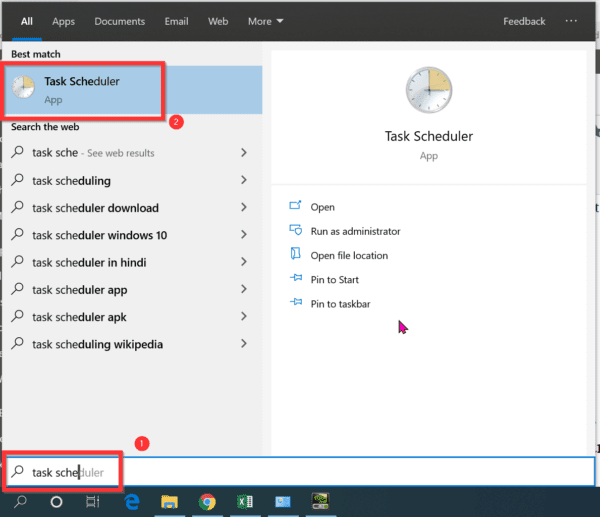Expand arrow next to 'task scheduler apk'
This screenshot has height=517, width=600.
click(244, 316)
